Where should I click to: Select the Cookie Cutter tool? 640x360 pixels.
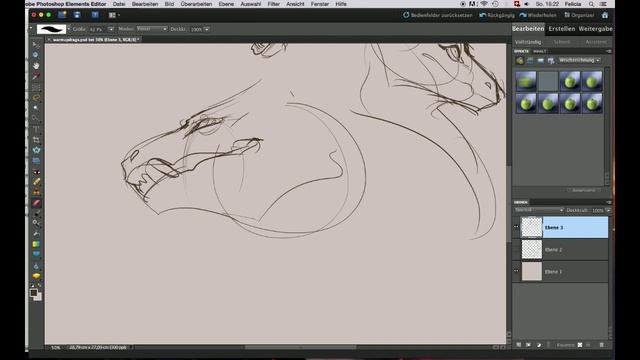[x=36, y=150]
